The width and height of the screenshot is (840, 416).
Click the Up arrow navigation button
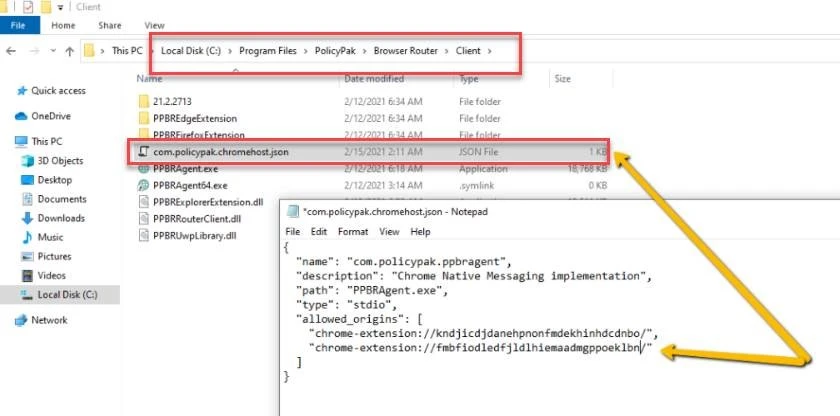(x=70, y=50)
